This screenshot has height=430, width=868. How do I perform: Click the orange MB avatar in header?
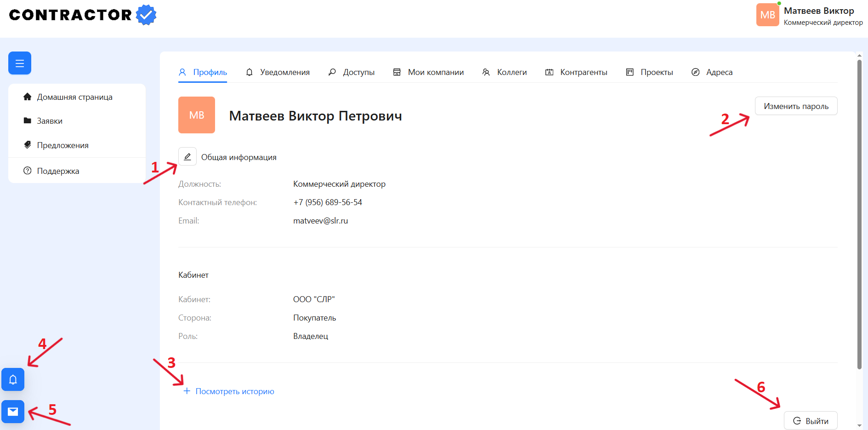coord(767,15)
